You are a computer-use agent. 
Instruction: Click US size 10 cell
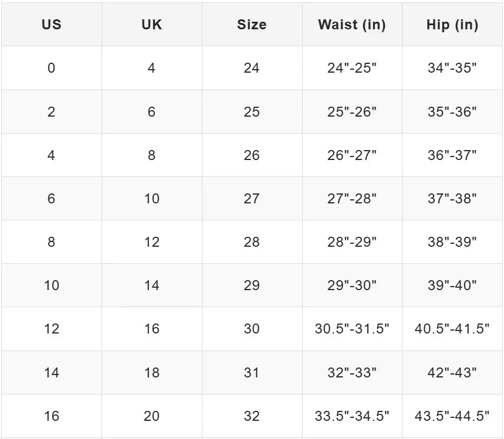[52, 285]
